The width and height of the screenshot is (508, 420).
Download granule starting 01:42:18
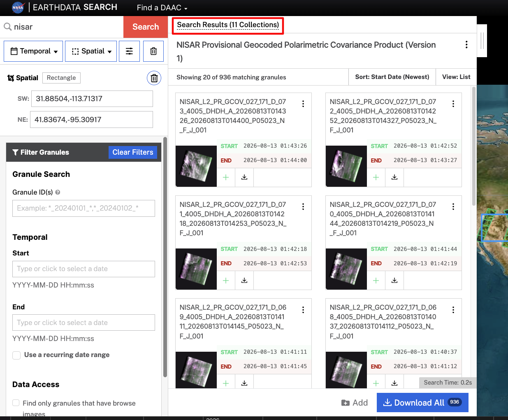pyautogui.click(x=244, y=280)
